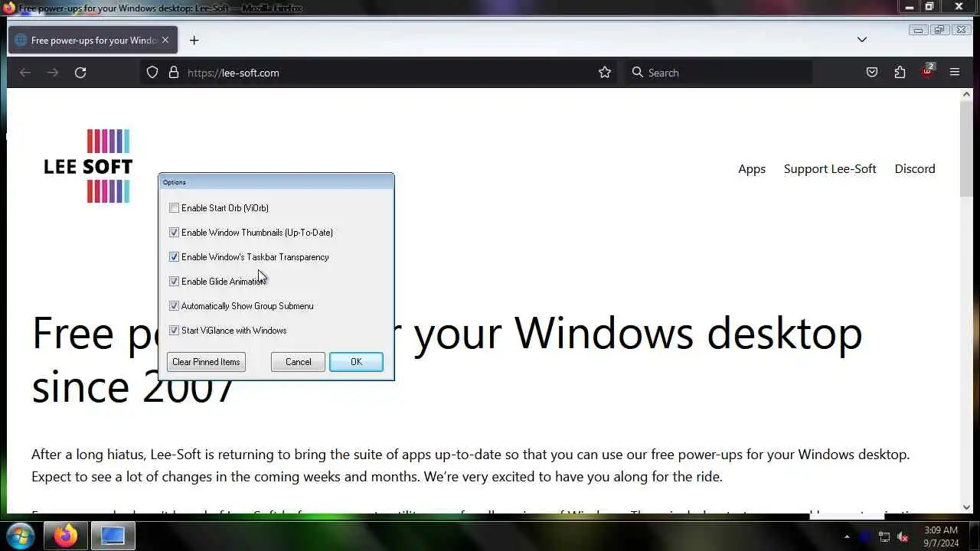980x551 pixels.
Task: Open the Save to Pocket icon
Action: 872,73
